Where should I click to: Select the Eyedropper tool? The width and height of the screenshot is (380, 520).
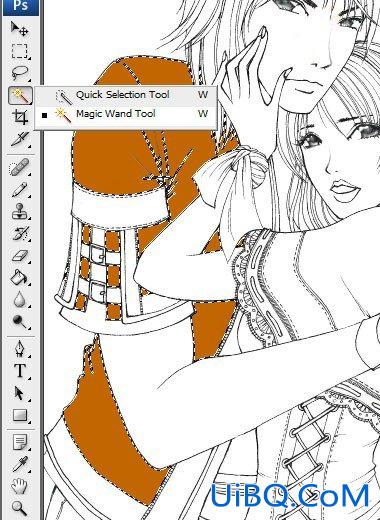click(x=20, y=464)
